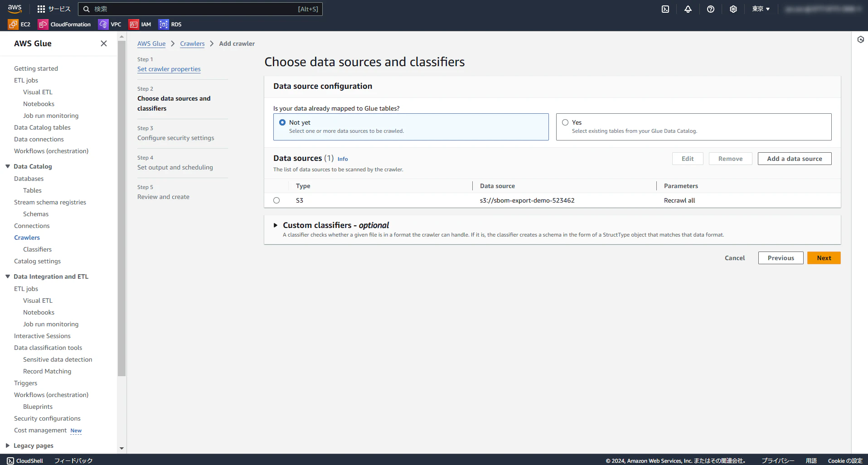This screenshot has height=465, width=868.
Task: Select the 'Yes' radio option
Action: [x=565, y=122]
